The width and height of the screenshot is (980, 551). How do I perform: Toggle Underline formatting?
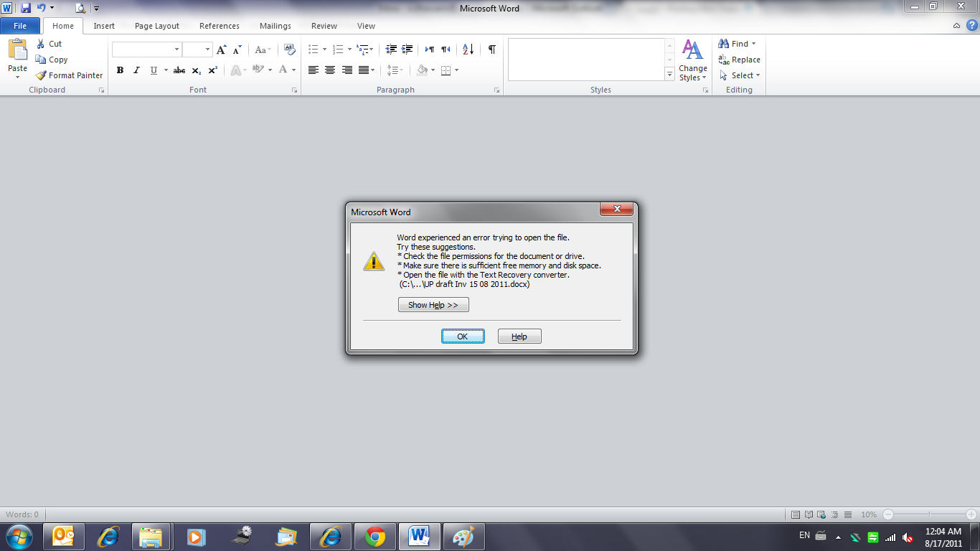[x=154, y=70]
